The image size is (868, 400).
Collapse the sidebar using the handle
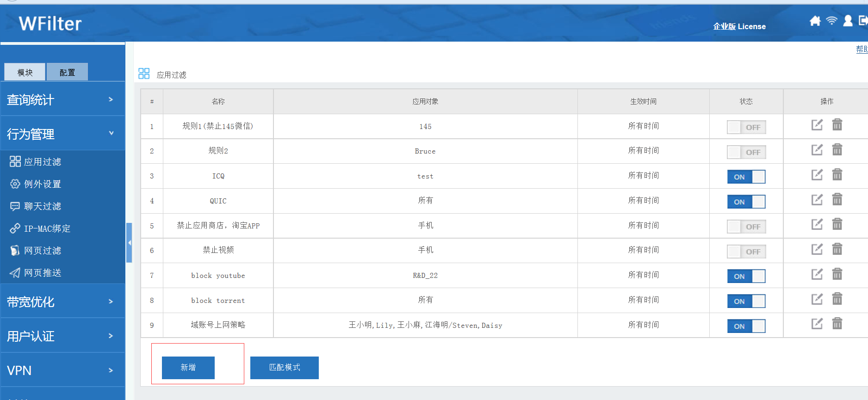point(130,243)
